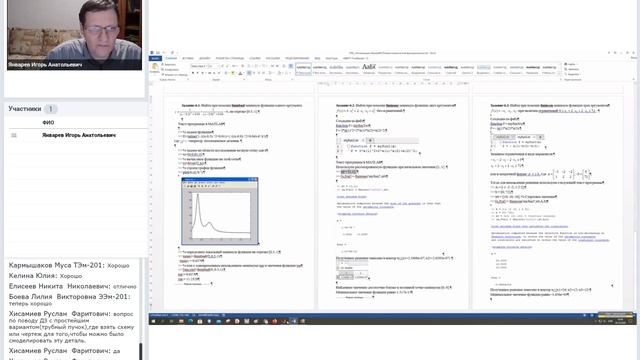Click the Paste icon in Word ribbon
This screenshot has width=640, height=360.
click(x=154, y=67)
